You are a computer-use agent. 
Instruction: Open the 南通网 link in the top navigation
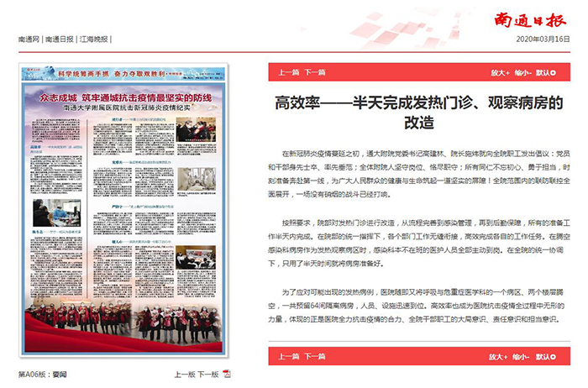[x=29, y=39]
